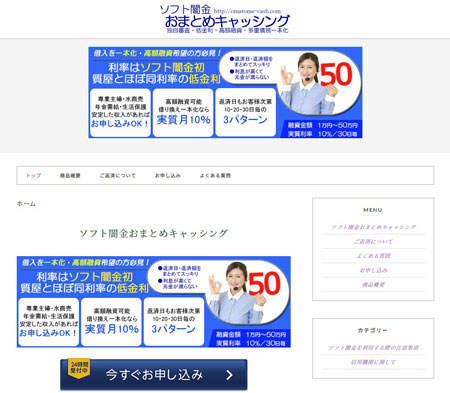Click the ホーム breadcrumb link
The image size is (450, 393).
pyautogui.click(x=26, y=204)
